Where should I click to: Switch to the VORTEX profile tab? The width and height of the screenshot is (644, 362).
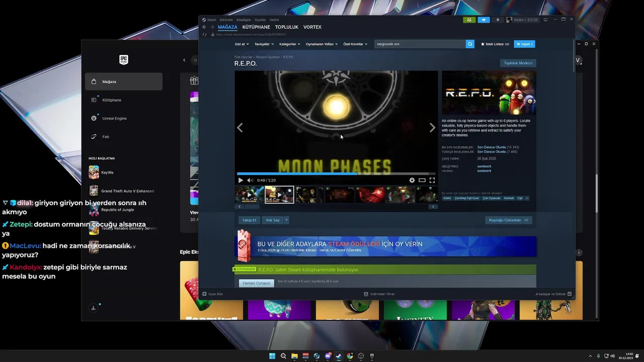(x=312, y=27)
